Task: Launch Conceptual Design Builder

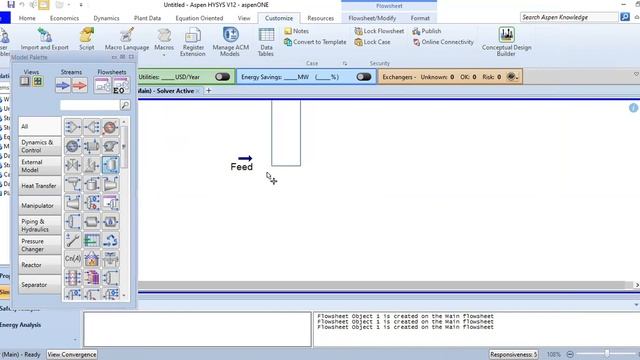Action: coord(507,42)
